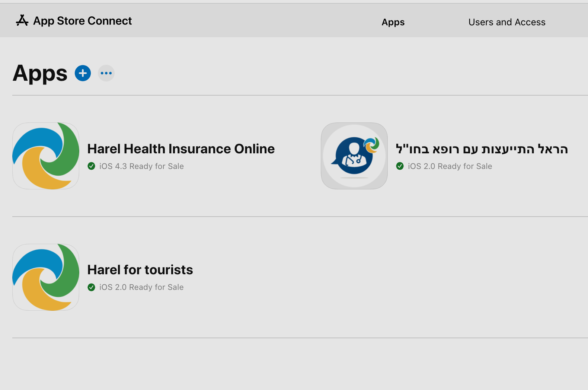Viewport: 588px width, 390px height.
Task: Click green checkmark beside iOS 4.3 status
Action: pyautogui.click(x=91, y=166)
